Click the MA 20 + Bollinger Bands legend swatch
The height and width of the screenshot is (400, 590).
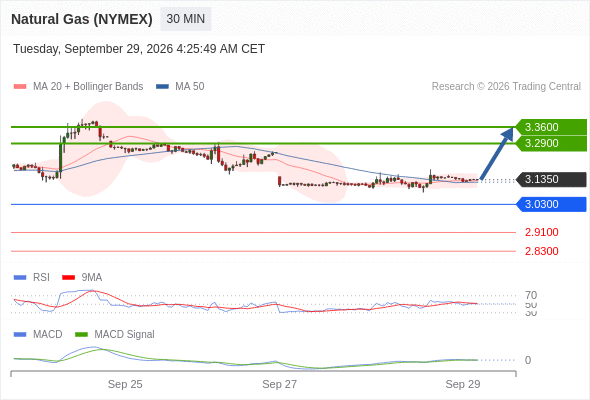[x=20, y=87]
